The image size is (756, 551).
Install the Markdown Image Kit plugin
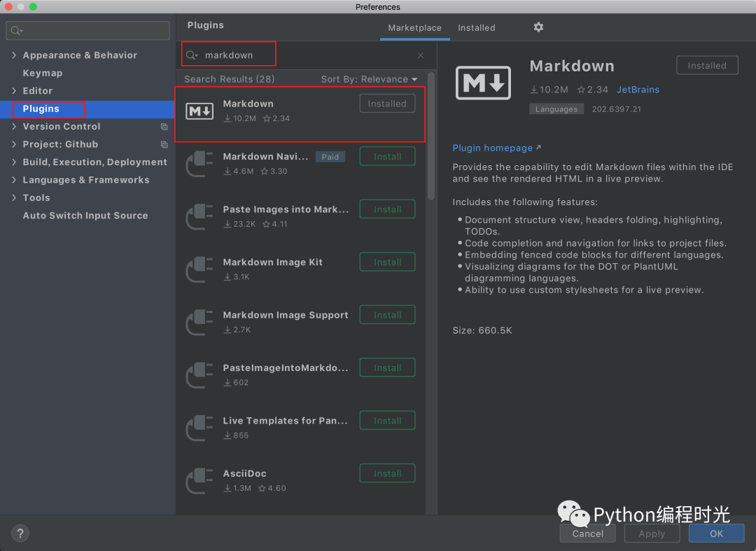(387, 262)
